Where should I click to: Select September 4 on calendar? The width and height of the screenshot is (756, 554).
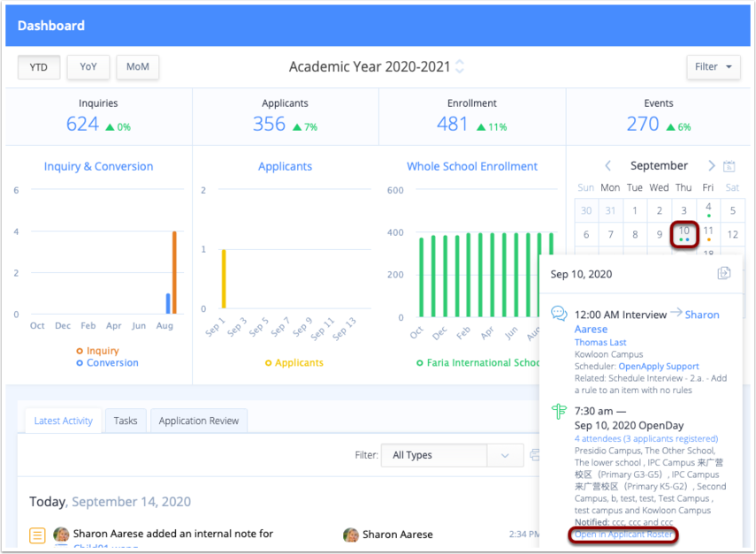(x=708, y=210)
